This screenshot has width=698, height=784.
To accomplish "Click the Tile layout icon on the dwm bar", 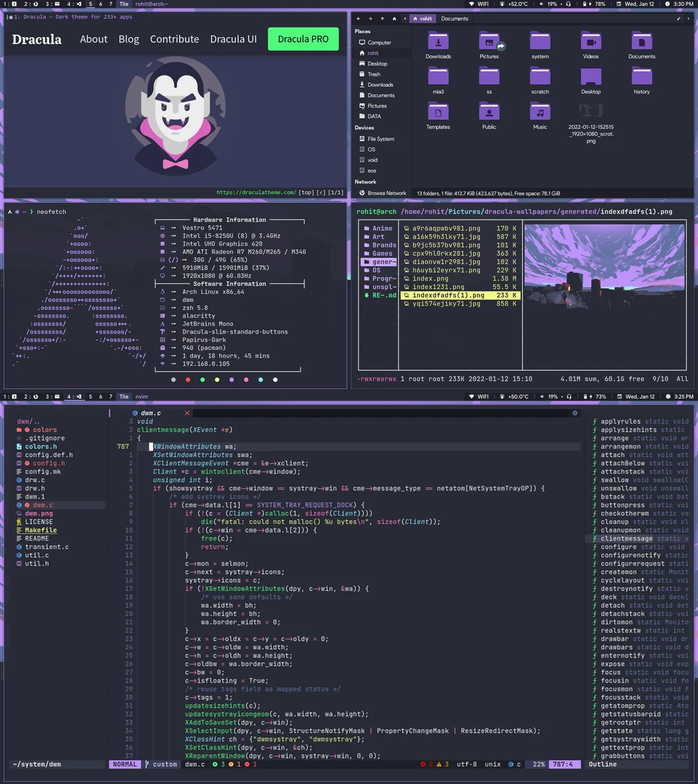I will click(x=123, y=4).
